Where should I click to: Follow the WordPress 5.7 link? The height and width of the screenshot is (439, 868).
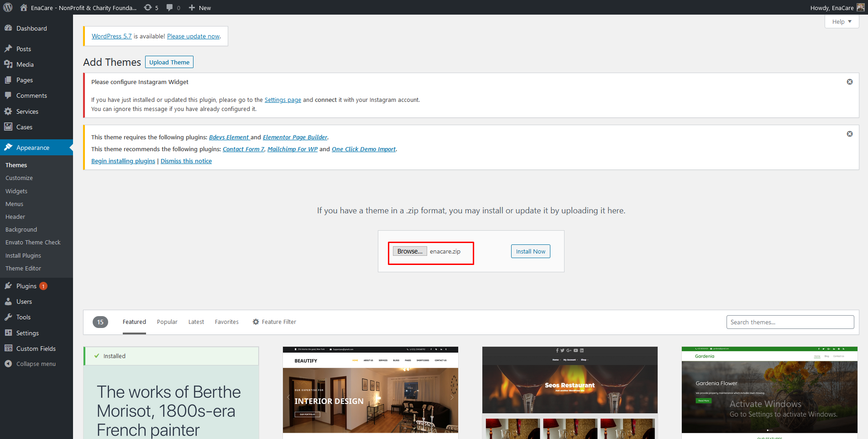click(x=112, y=36)
